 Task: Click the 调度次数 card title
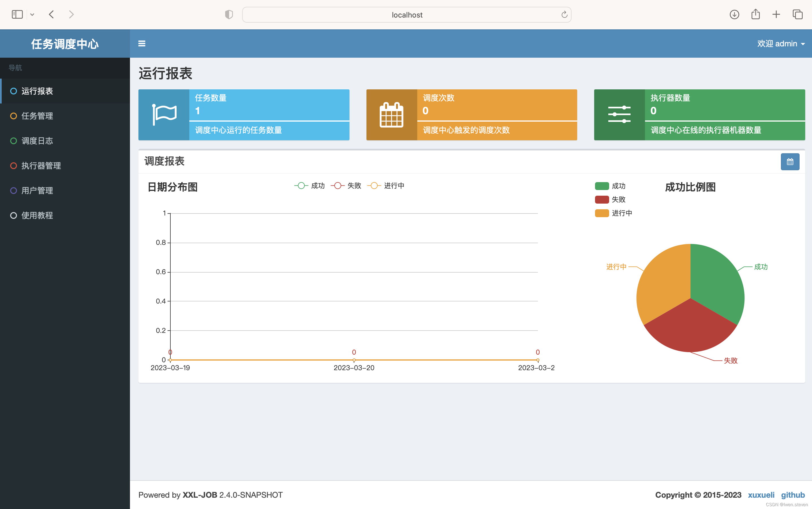tap(438, 98)
